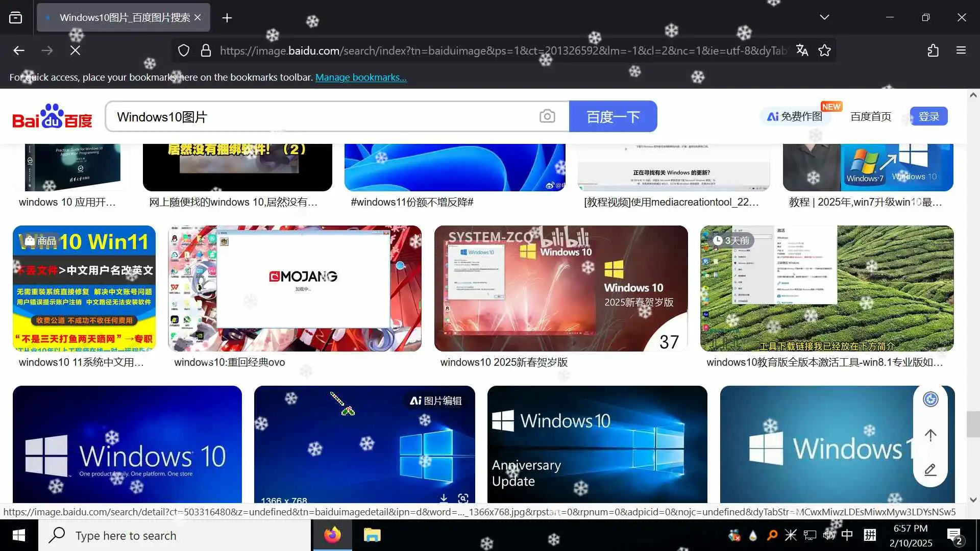Stop loading the page
The image size is (980, 551).
click(x=75, y=50)
